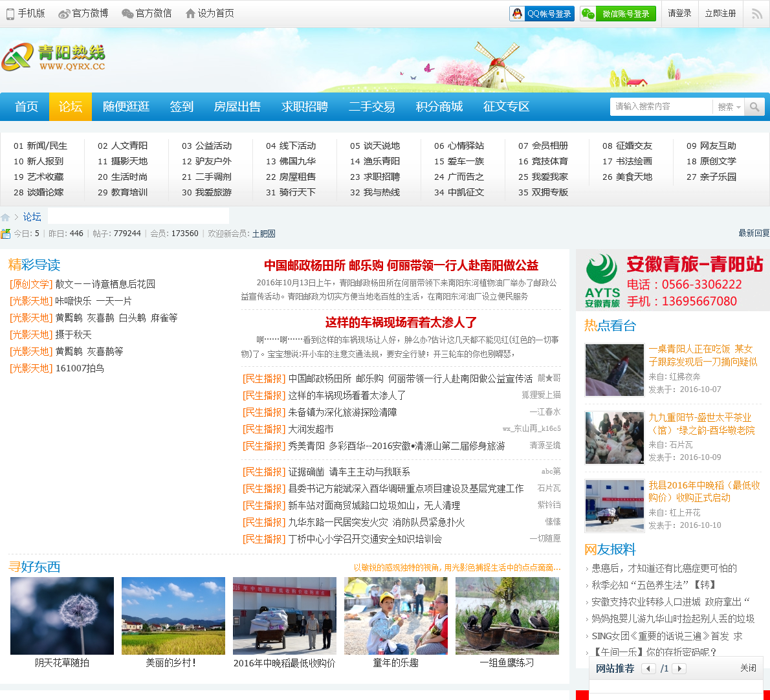The image size is (770, 700).
Task: Click the 青阳热线 site logo
Action: coord(53,58)
